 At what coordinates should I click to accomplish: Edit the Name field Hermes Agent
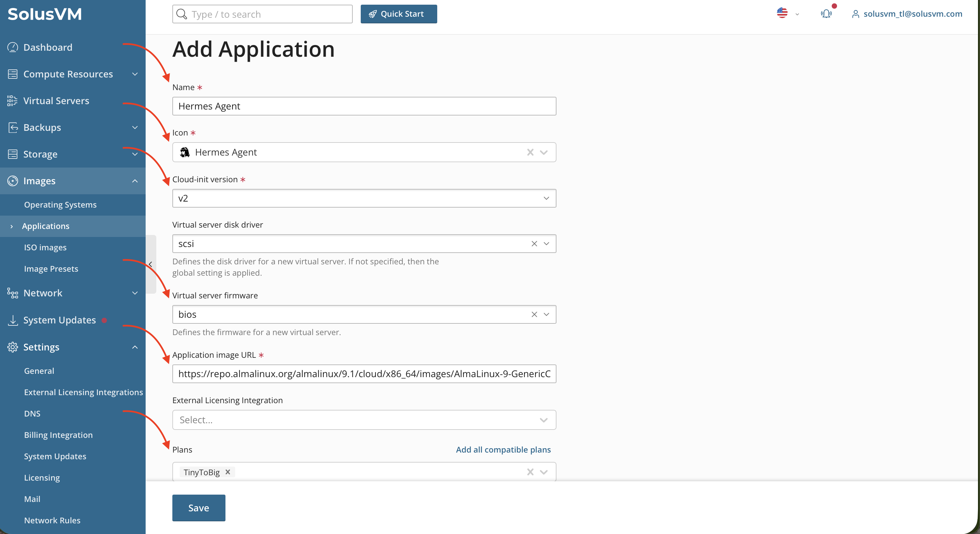(364, 106)
